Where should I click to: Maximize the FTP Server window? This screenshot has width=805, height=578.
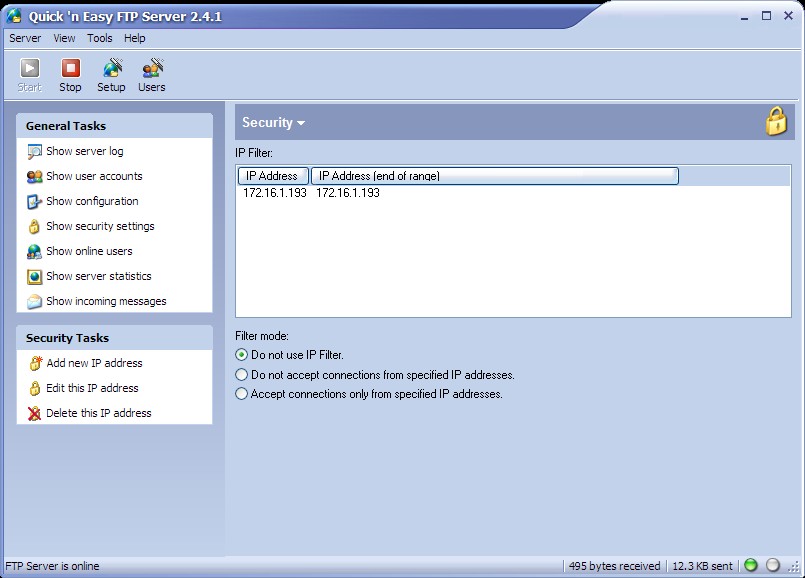[x=766, y=16]
